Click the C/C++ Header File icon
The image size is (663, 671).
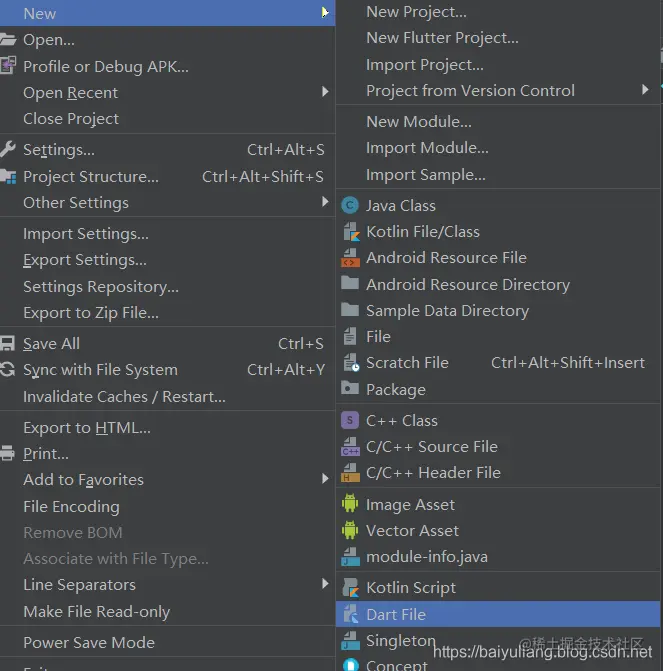(350, 472)
